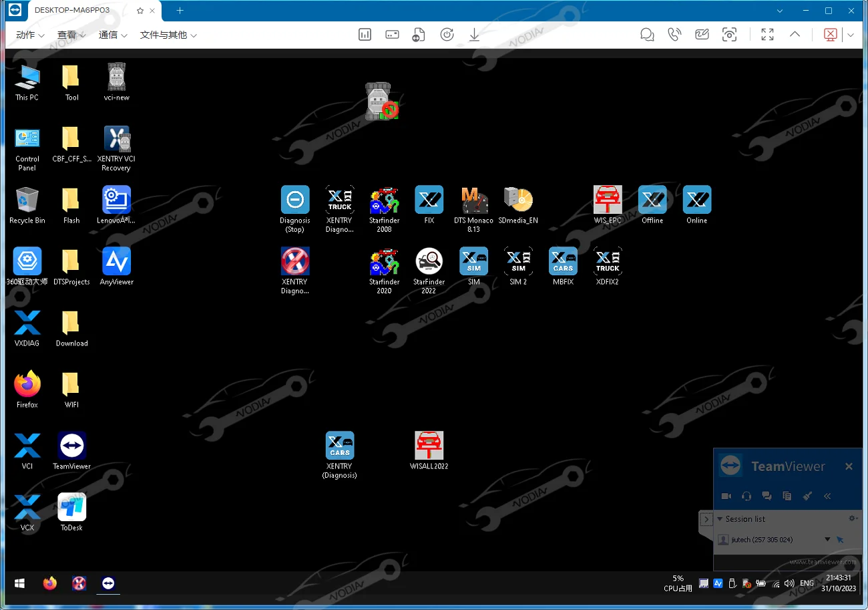
Task: Collapse the TeamViewer panel with double-chevron
Action: point(827,496)
